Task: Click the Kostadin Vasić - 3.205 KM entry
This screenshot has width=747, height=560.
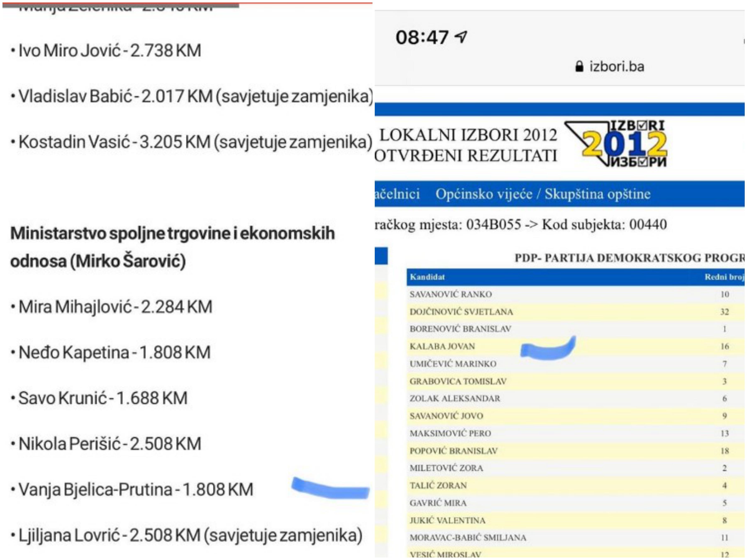Action: 192,142
